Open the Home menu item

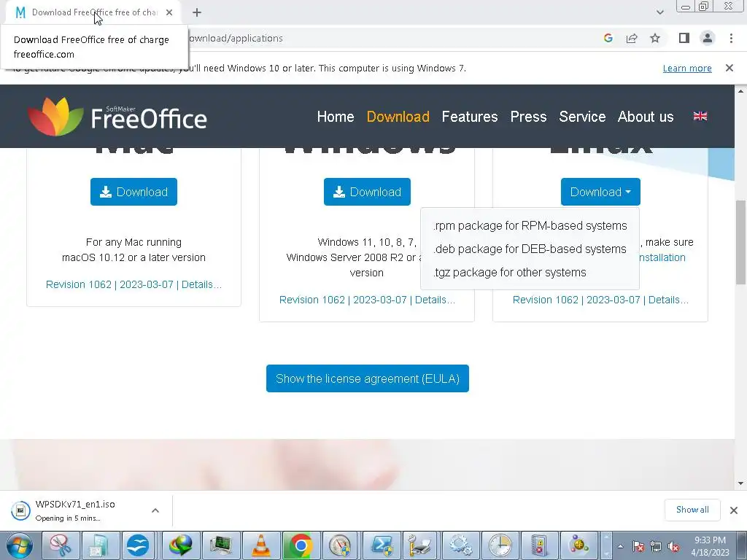336,117
